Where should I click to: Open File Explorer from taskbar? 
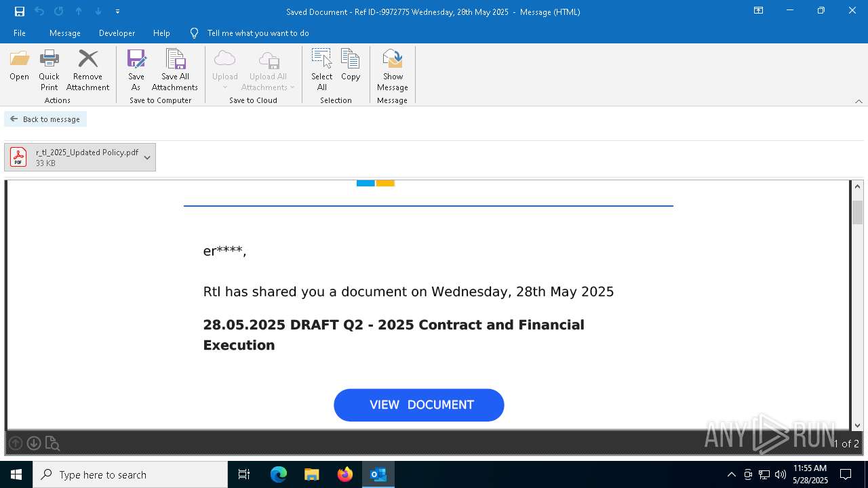click(311, 474)
